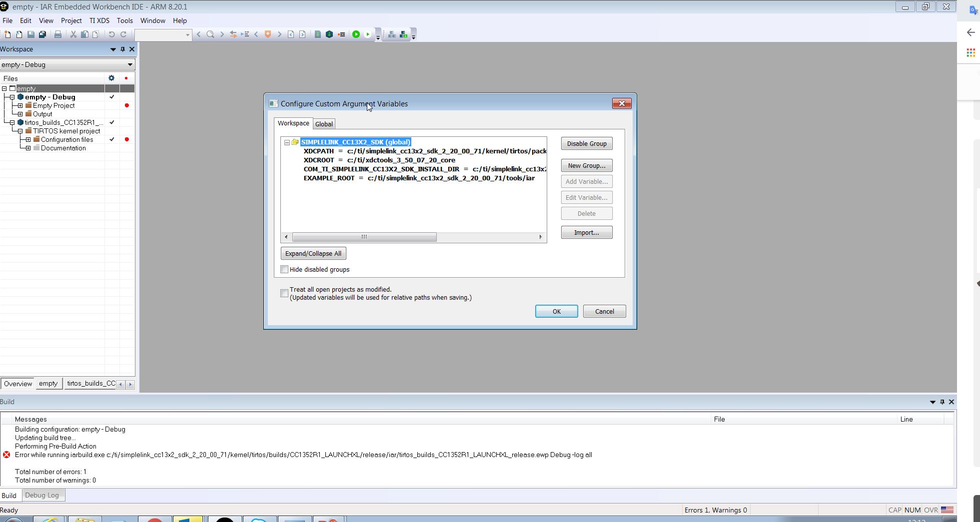
Task: Click the Find icon in the toolbar
Action: [x=210, y=34]
